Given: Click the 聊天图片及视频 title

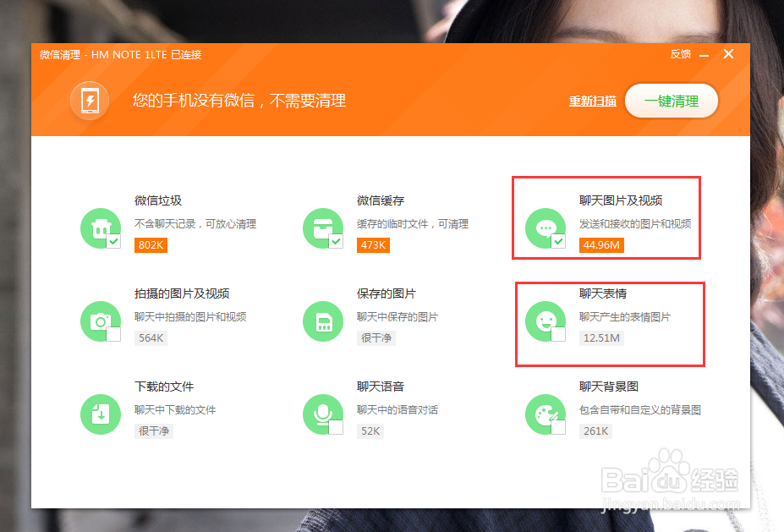Looking at the screenshot, I should point(621,200).
